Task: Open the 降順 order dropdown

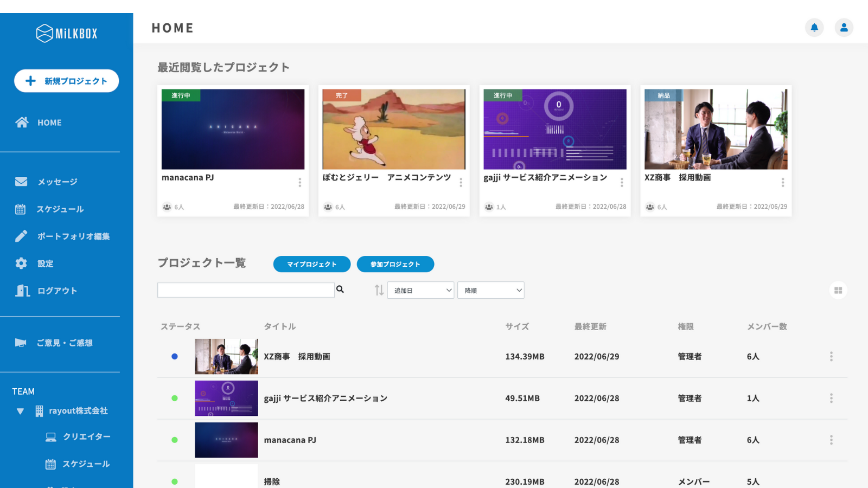Action: coord(490,291)
